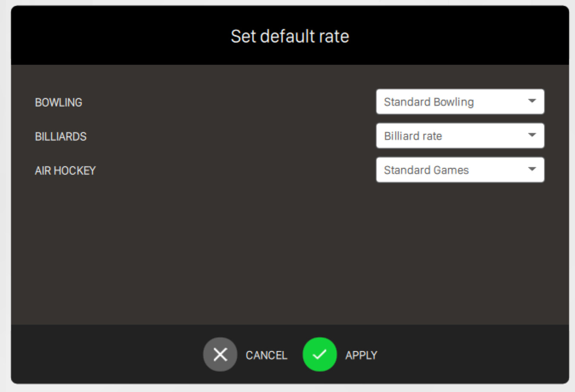Open the Bowling rate dropdown
Screen dimensions: 575x392
[x=460, y=102]
